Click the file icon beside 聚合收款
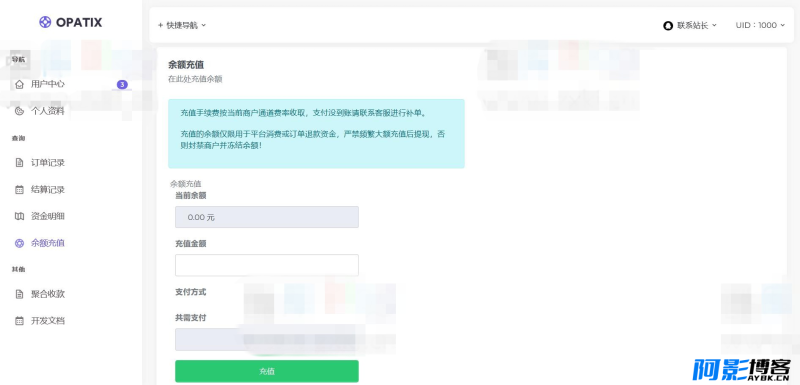 pos(19,294)
